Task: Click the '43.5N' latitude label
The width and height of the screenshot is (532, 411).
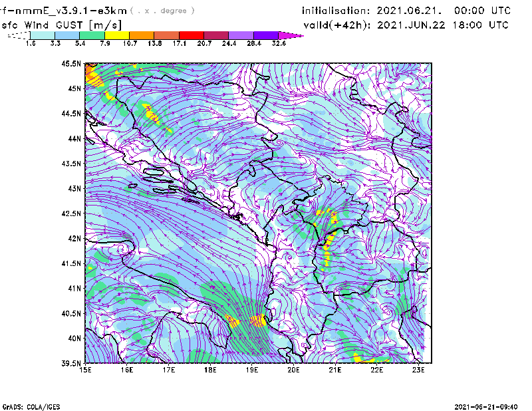Action: [x=71, y=163]
